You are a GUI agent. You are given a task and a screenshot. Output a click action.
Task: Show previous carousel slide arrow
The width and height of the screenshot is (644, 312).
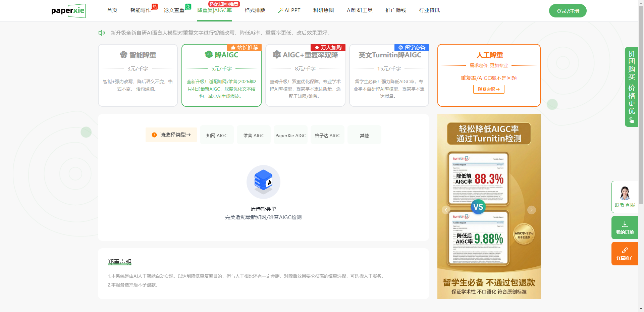tap(446, 210)
